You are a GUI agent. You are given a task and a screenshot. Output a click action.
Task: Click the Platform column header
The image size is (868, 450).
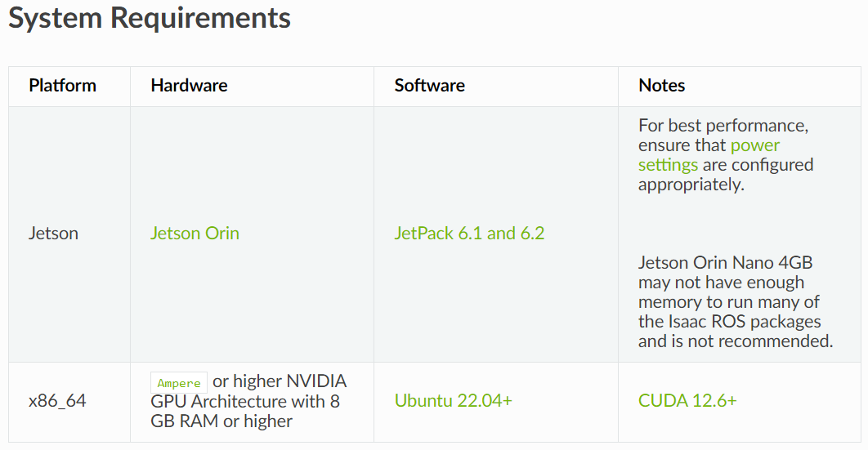(x=63, y=86)
